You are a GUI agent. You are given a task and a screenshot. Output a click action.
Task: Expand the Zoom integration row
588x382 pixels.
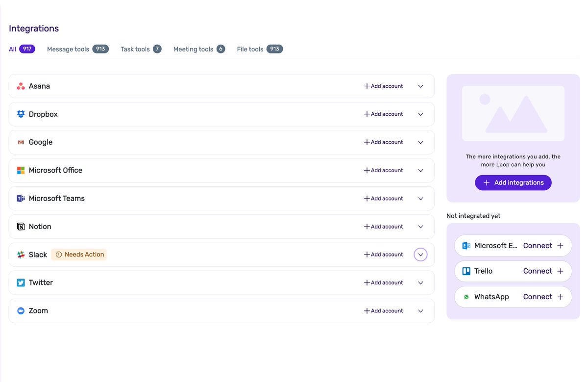click(x=420, y=311)
